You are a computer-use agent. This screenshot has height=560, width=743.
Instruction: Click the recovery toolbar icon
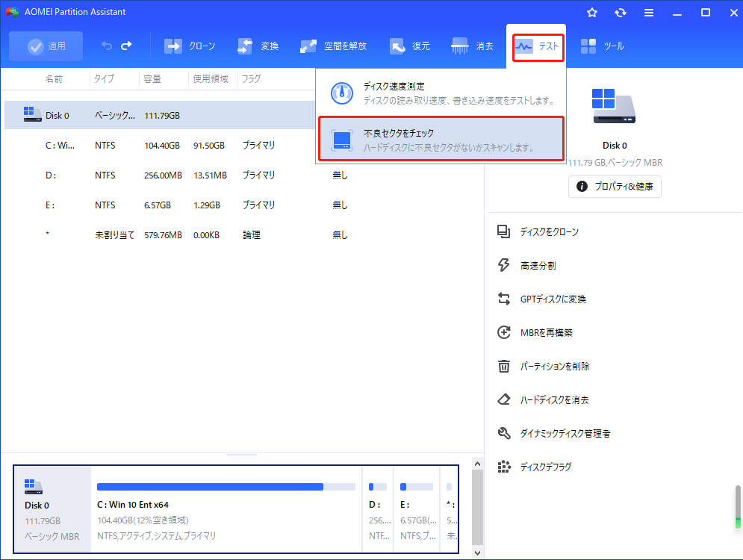397,46
